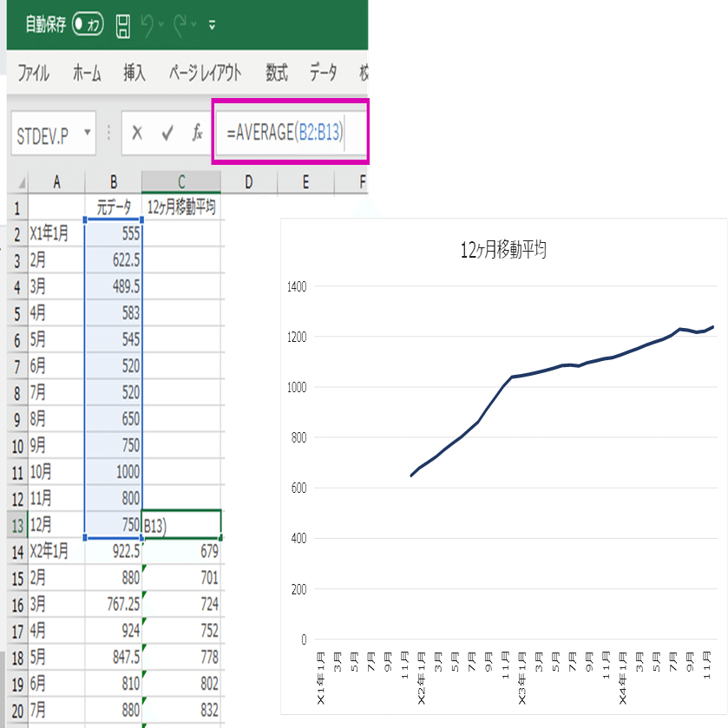Viewport: 728px width, 728px height.
Task: Click cell with value 622.5
Action: click(x=114, y=260)
